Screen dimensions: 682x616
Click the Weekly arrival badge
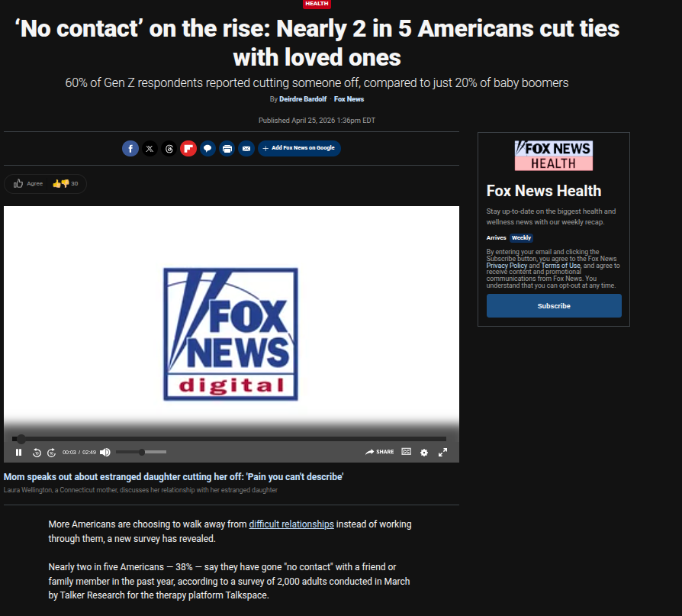coord(521,237)
